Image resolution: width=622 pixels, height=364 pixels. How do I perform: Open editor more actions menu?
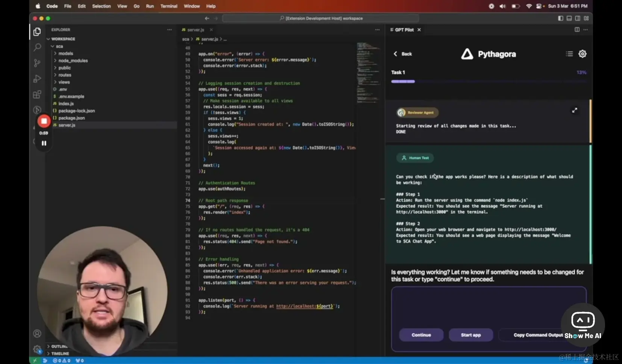377,30
